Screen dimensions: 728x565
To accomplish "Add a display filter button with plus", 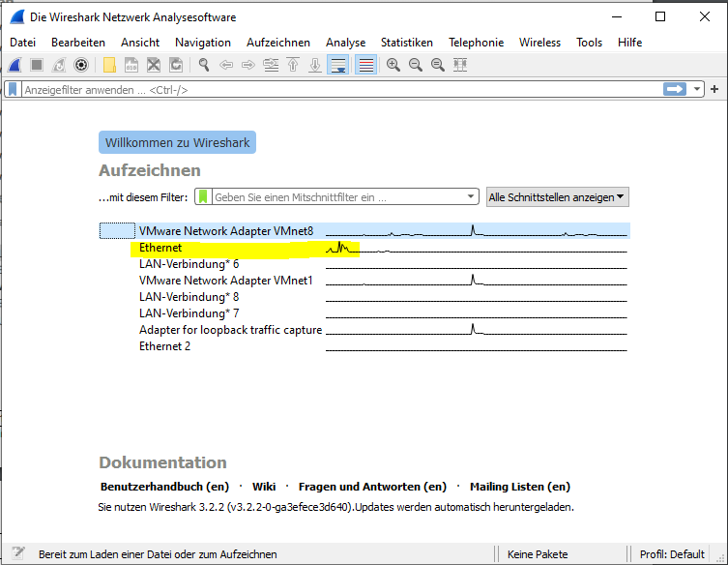I will click(714, 89).
